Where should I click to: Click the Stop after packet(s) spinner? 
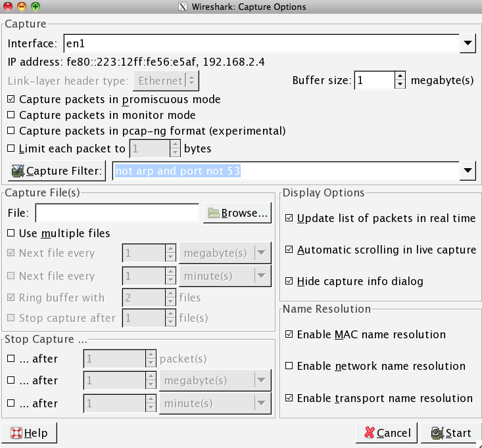151,359
